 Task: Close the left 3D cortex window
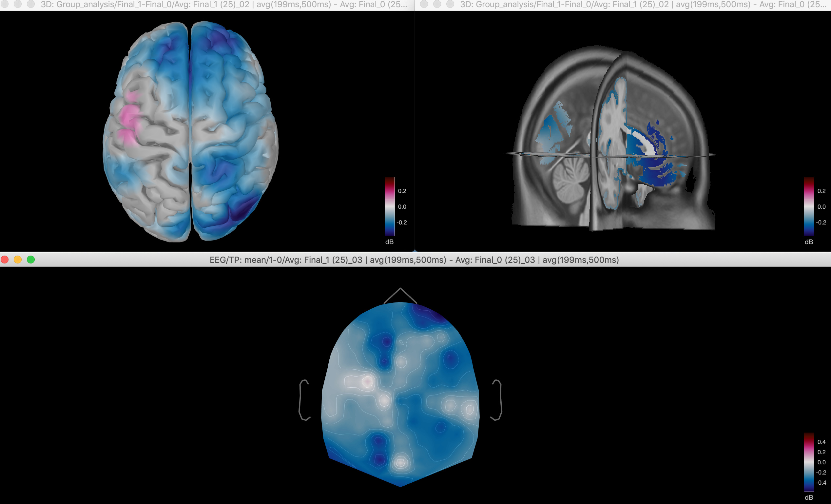5,4
